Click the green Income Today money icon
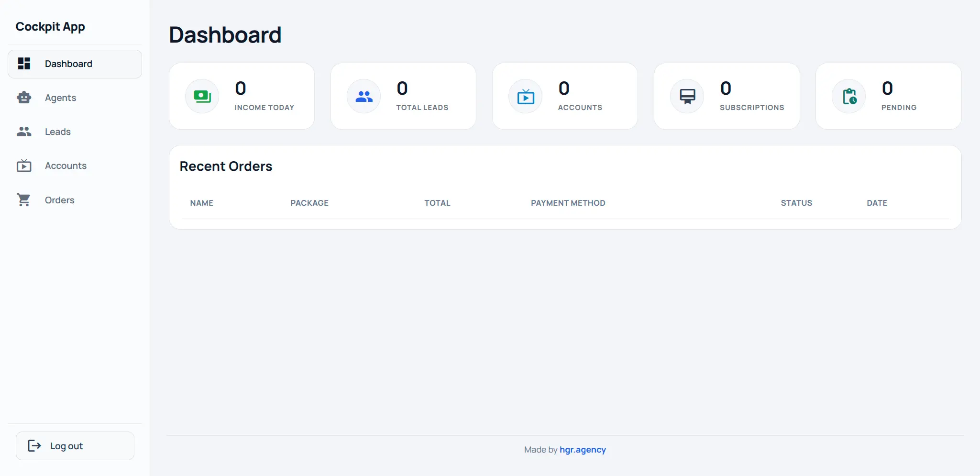The image size is (980, 476). tap(202, 96)
